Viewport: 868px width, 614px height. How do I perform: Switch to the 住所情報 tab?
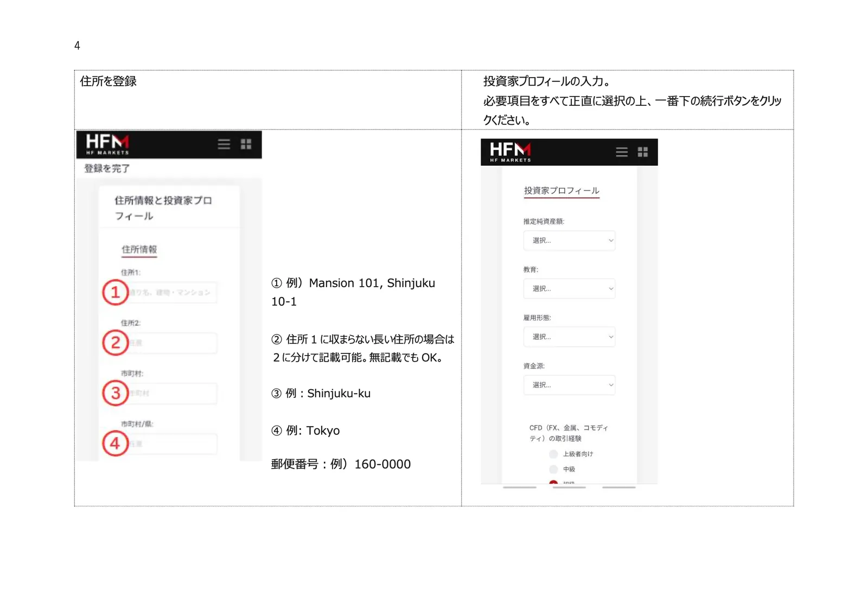(139, 250)
